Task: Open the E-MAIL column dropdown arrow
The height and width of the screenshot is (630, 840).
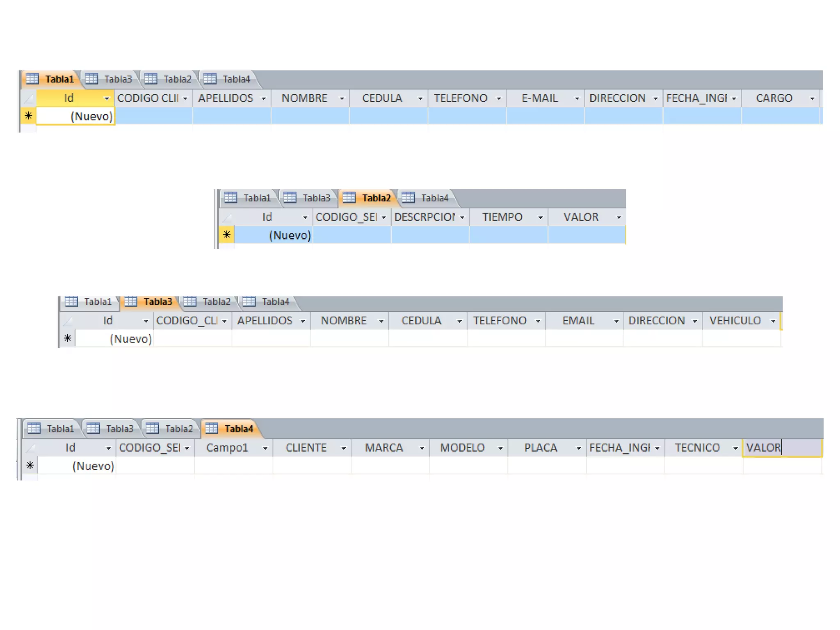Action: [x=577, y=98]
